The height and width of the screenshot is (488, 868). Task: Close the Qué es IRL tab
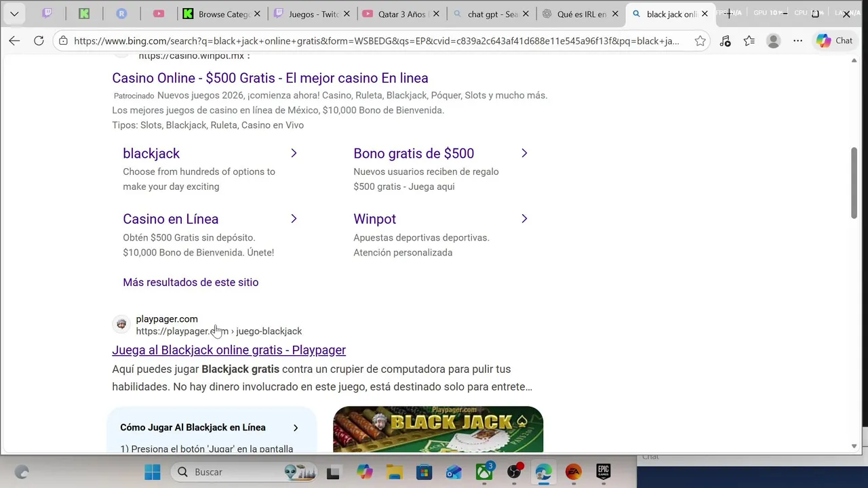[615, 14]
